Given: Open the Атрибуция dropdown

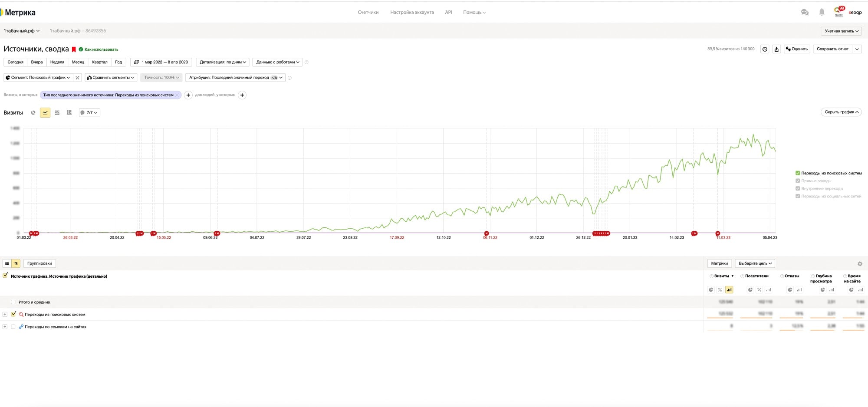Looking at the screenshot, I should 235,78.
